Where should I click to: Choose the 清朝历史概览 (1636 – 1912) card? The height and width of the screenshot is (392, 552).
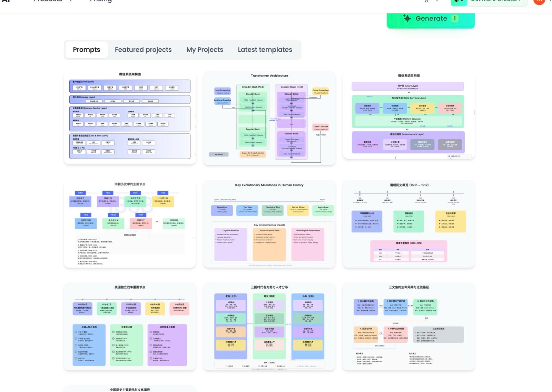pos(408,224)
